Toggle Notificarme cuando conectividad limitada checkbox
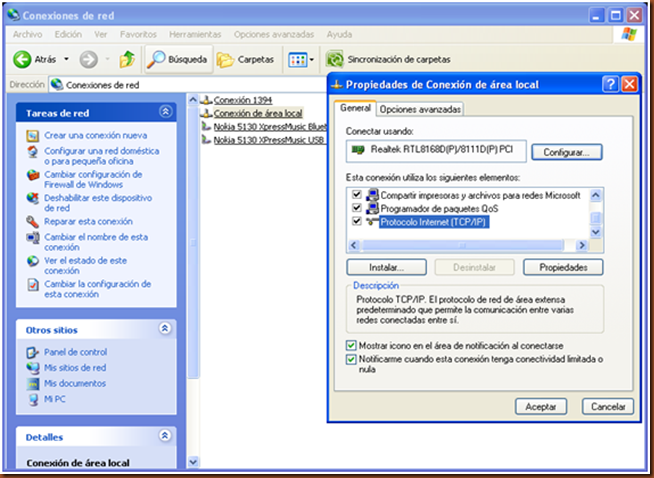The height and width of the screenshot is (478, 654). (x=351, y=359)
